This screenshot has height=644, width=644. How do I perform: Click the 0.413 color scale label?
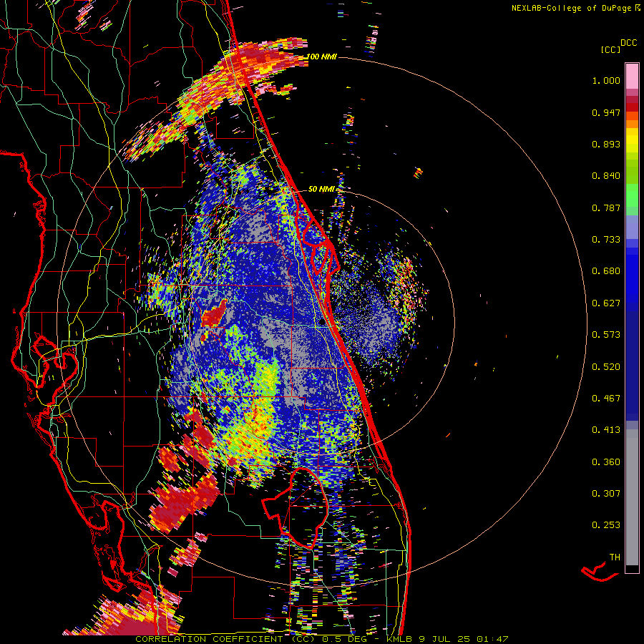[x=606, y=430]
